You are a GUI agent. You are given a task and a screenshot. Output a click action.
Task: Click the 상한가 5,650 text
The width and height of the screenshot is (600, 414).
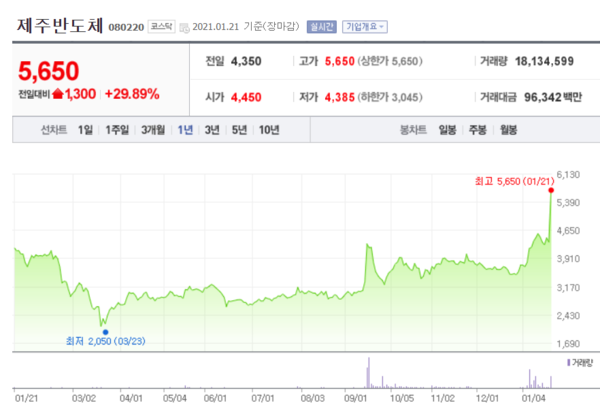pyautogui.click(x=390, y=61)
